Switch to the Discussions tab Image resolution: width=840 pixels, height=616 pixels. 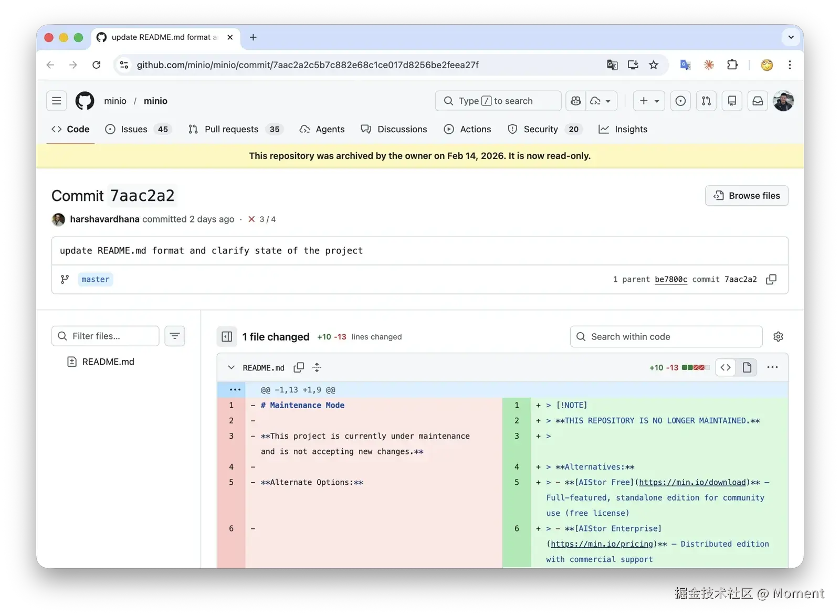pos(394,129)
